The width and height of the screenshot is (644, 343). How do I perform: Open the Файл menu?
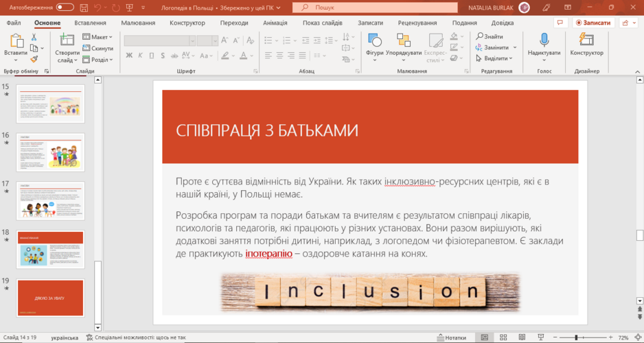click(14, 23)
